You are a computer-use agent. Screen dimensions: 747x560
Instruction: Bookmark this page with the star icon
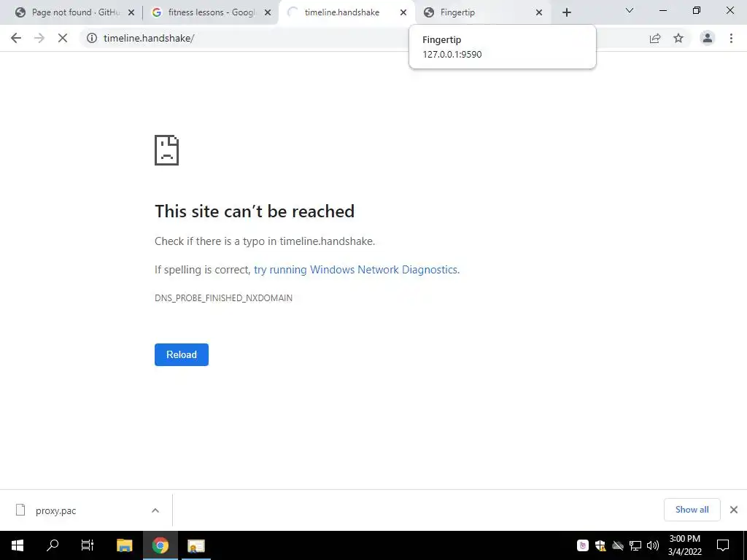[x=678, y=38]
